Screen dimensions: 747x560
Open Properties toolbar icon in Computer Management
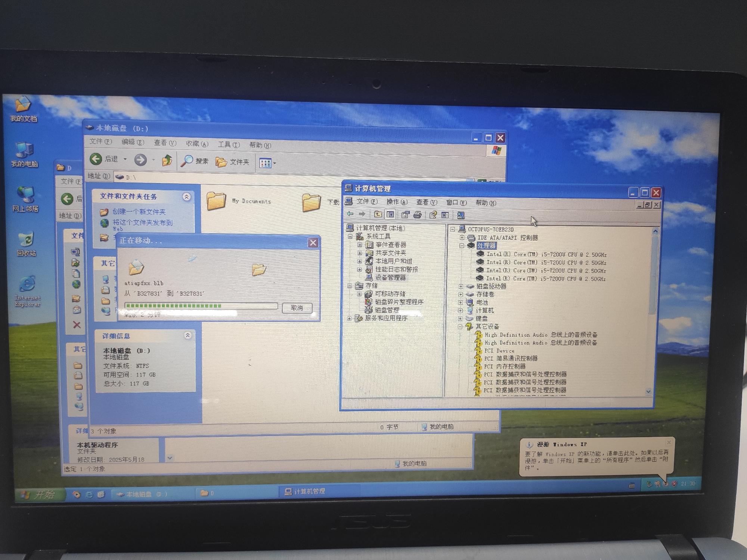click(x=405, y=215)
